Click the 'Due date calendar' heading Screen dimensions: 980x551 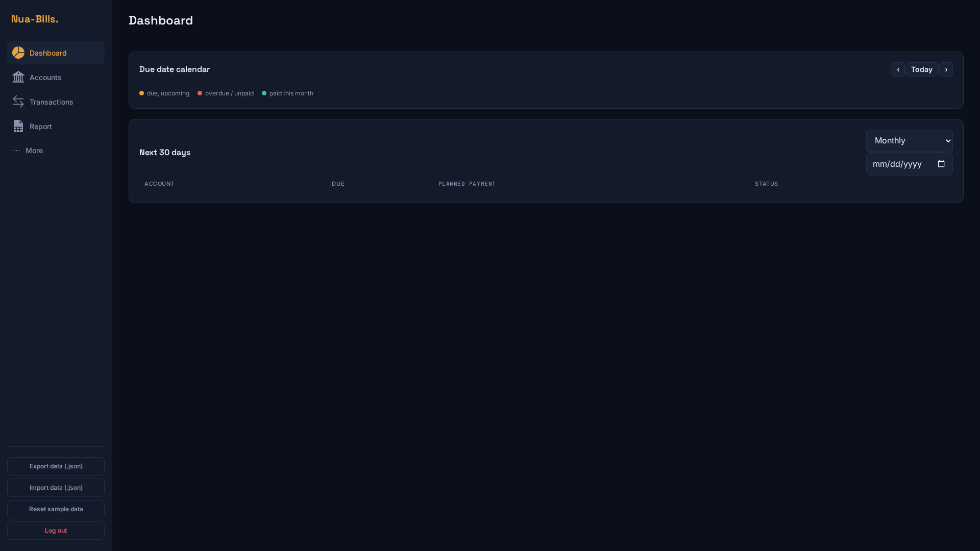click(175, 69)
